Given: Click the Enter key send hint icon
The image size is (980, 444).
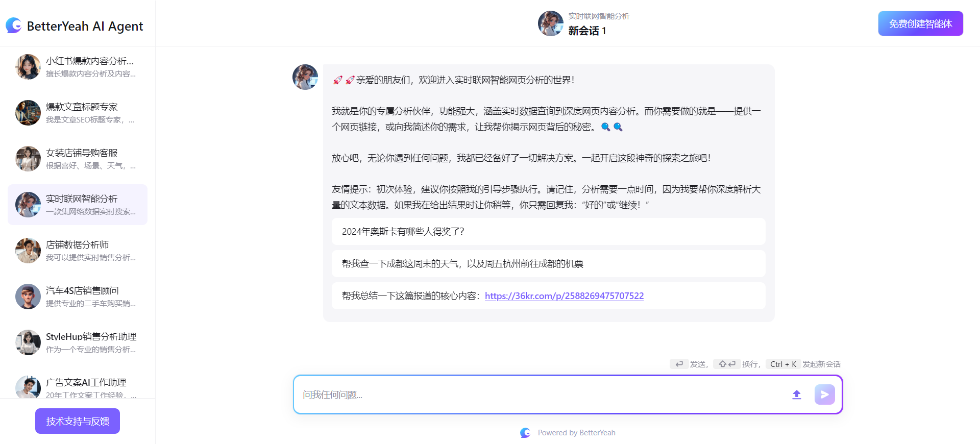Looking at the screenshot, I should 679,364.
